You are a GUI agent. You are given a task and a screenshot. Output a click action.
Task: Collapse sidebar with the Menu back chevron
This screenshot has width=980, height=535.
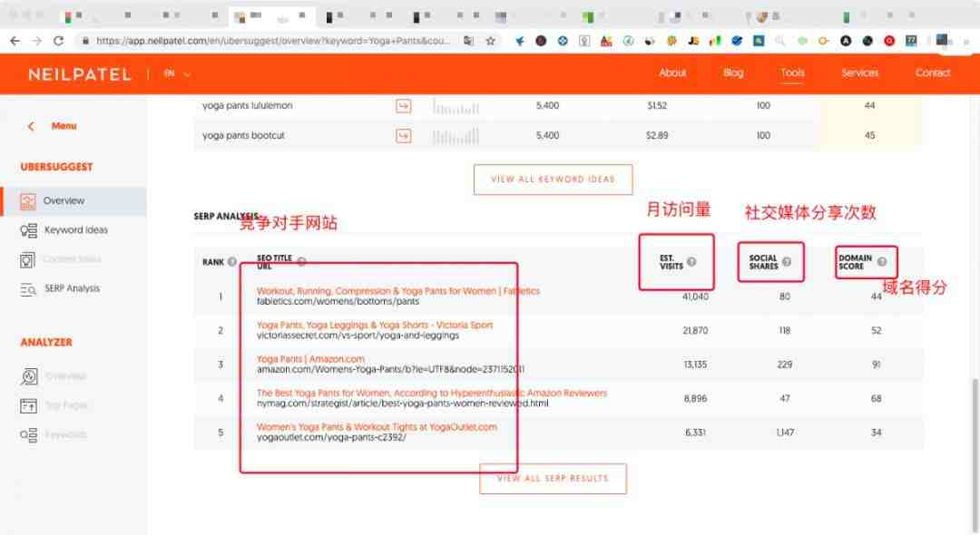click(x=31, y=126)
